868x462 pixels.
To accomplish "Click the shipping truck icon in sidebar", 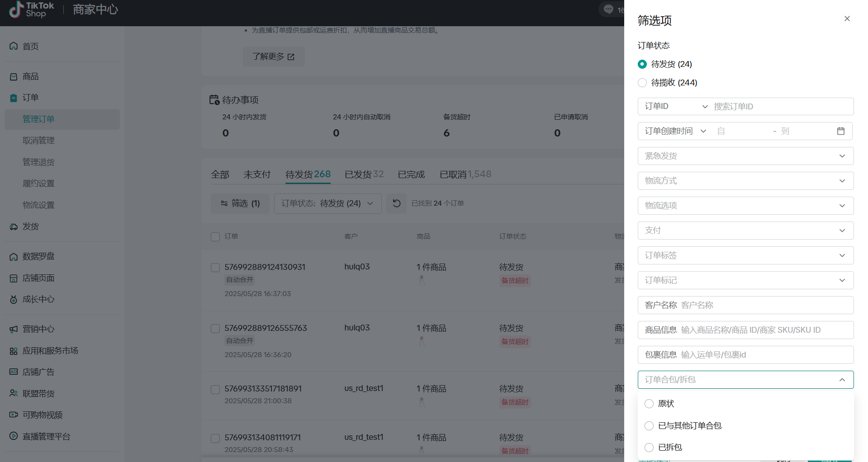I will [x=14, y=226].
